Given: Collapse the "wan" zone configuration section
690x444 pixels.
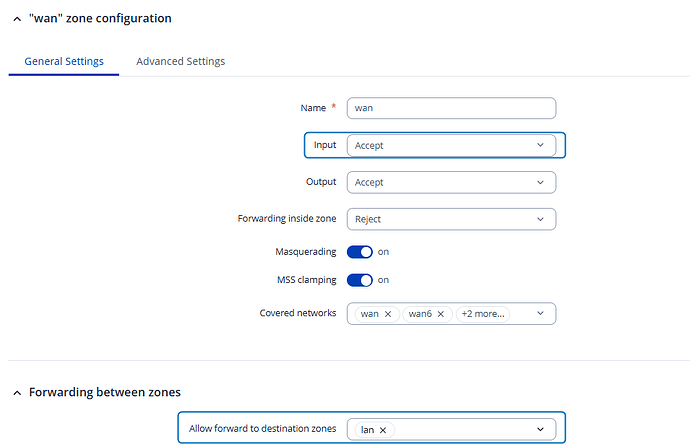Looking at the screenshot, I should 16,19.
